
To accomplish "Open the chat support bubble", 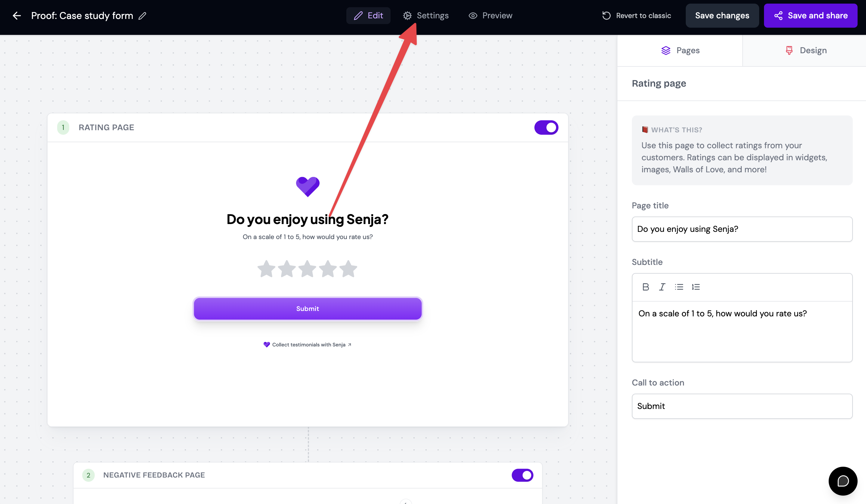I will pyautogui.click(x=843, y=481).
